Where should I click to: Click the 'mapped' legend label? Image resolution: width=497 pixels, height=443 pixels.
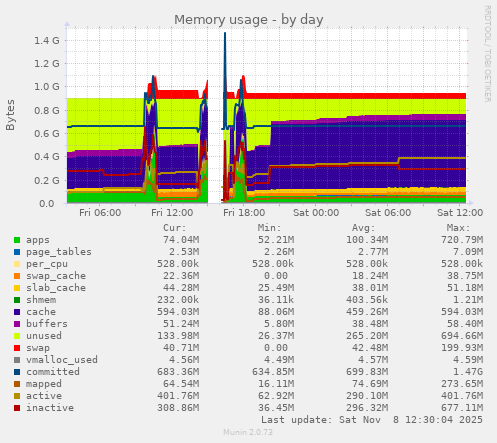pos(44,384)
